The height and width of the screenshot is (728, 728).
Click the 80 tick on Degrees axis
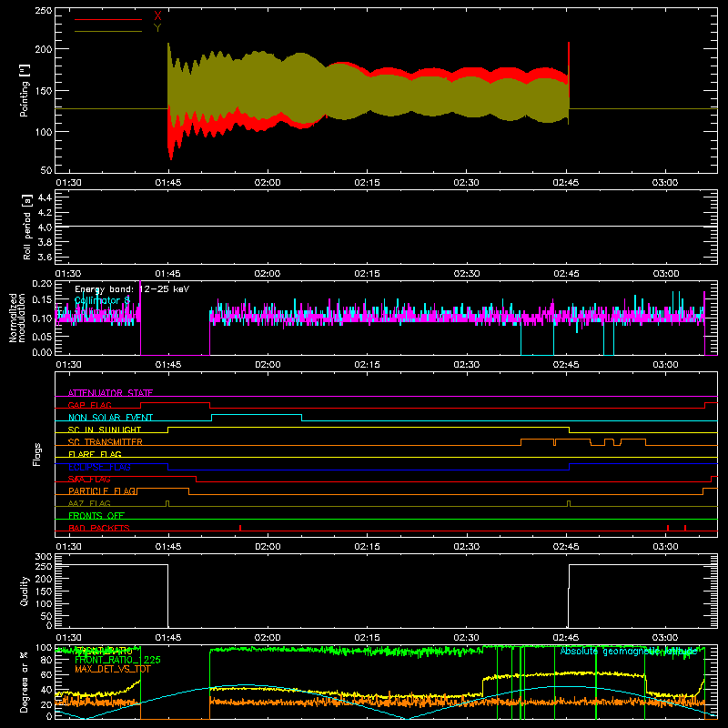pos(47,660)
